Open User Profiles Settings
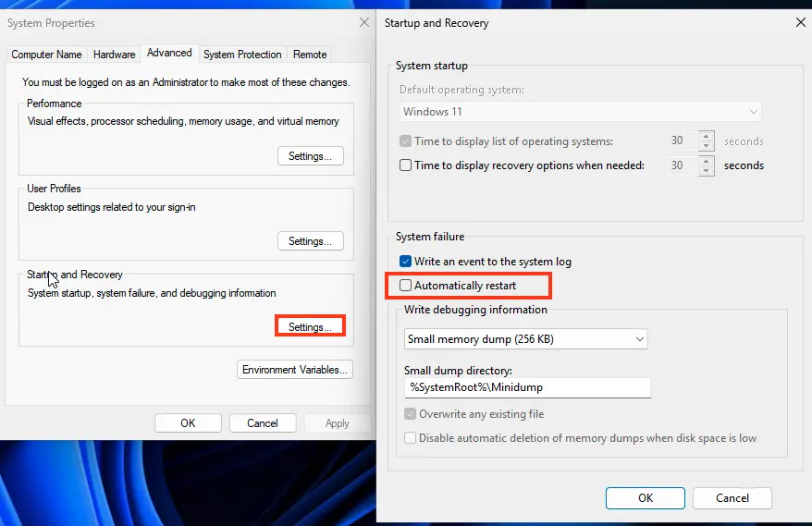Screen dimensions: 812x526 click(310, 241)
